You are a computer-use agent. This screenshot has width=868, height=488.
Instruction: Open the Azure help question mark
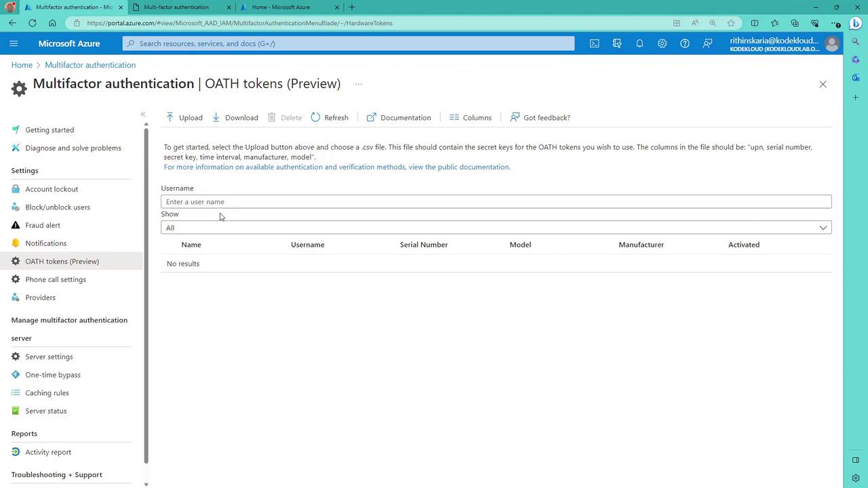point(685,43)
